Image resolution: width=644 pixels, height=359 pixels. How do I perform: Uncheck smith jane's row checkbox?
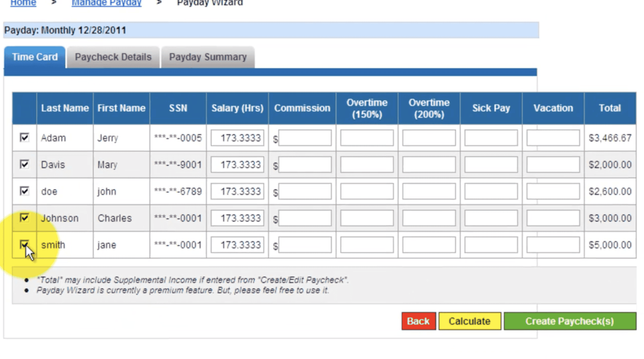click(24, 244)
